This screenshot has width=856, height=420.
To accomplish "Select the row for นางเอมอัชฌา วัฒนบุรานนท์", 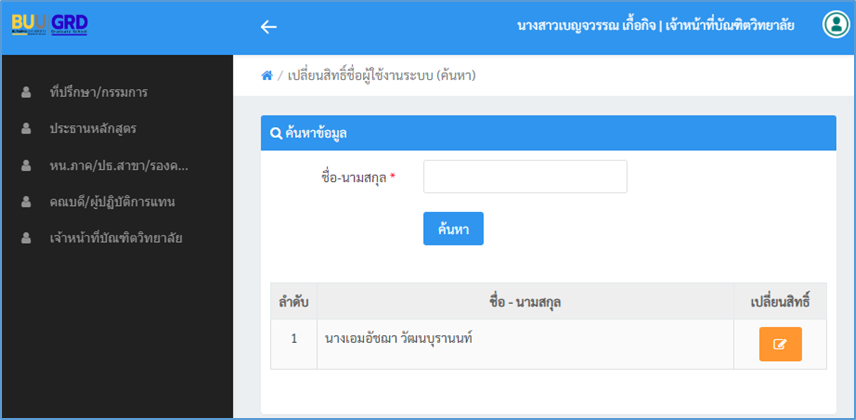I will pyautogui.click(x=398, y=339).
